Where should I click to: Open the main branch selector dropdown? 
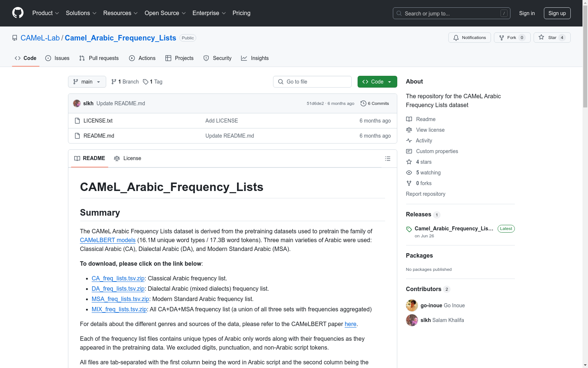[87, 82]
